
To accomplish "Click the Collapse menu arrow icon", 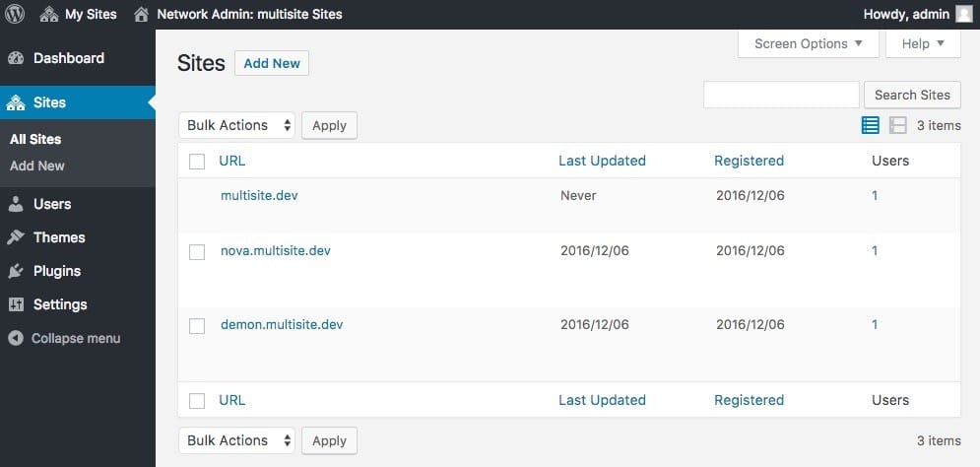I will point(16,338).
